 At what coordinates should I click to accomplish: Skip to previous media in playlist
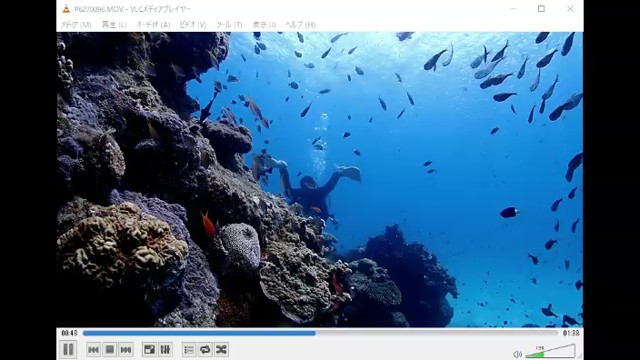click(x=93, y=350)
